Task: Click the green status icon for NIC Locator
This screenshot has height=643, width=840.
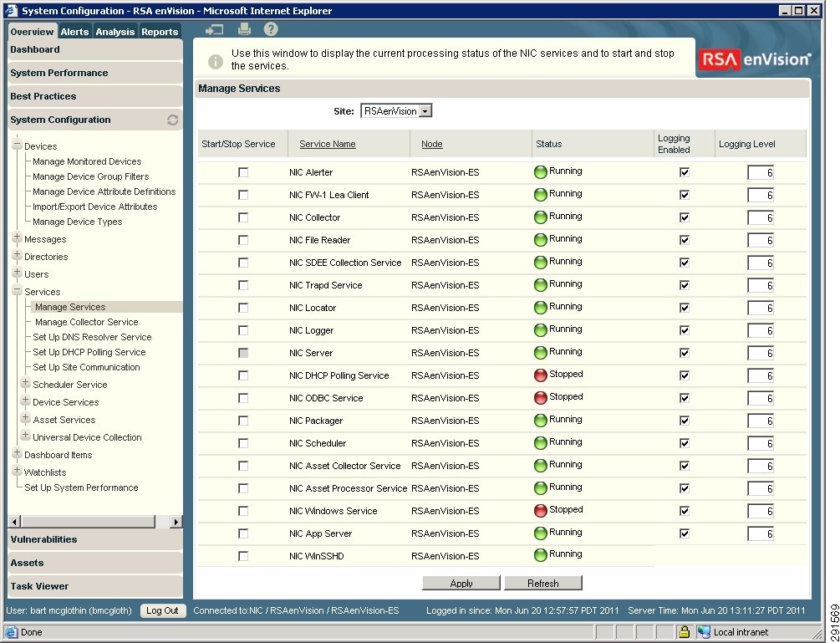Action: [x=541, y=308]
